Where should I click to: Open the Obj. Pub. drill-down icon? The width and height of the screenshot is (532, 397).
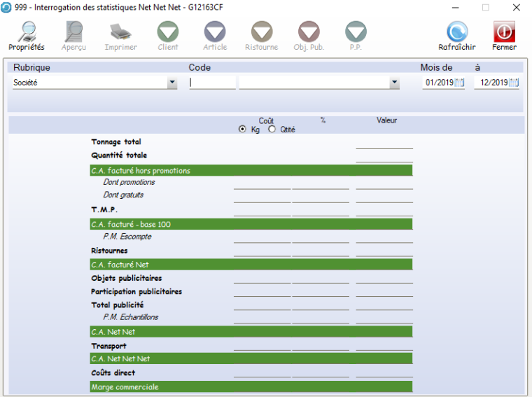(x=309, y=32)
